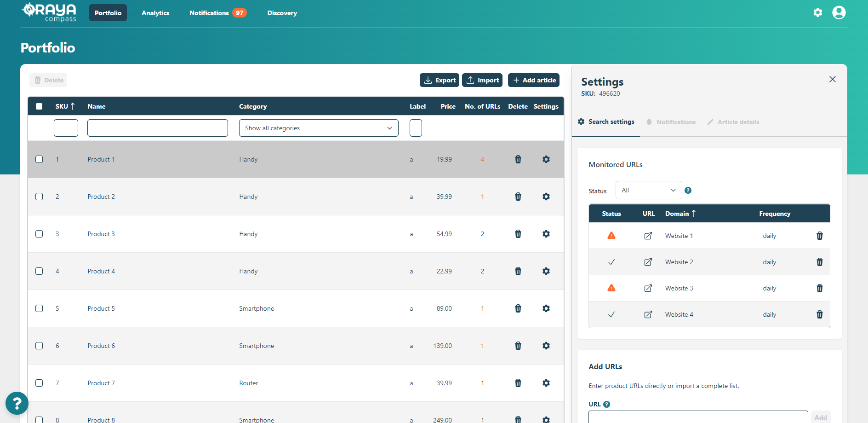Click the SKU sort arrow

click(x=73, y=106)
